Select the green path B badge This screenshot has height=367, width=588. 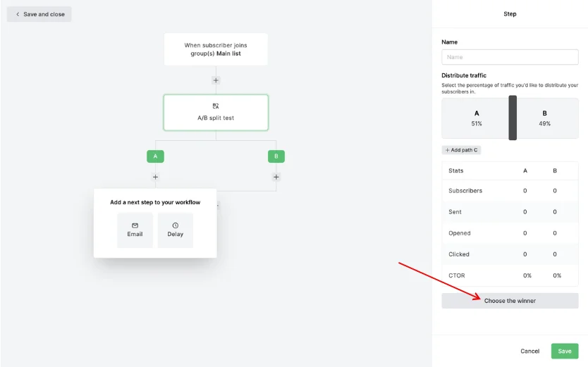point(276,156)
